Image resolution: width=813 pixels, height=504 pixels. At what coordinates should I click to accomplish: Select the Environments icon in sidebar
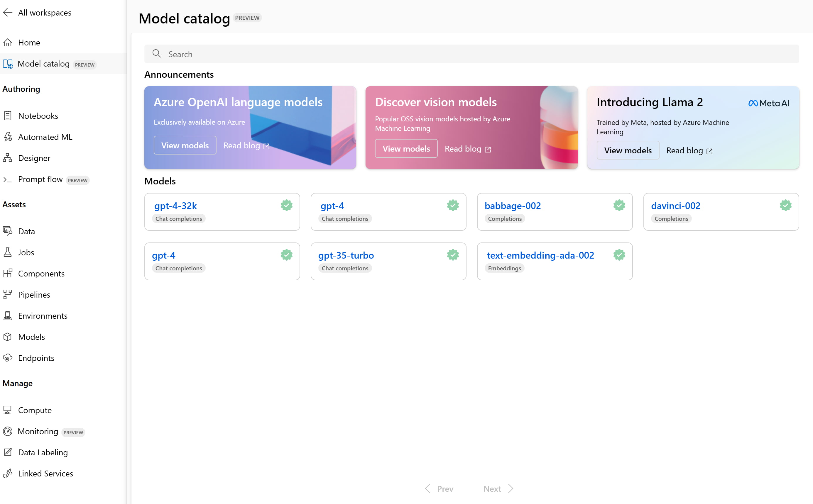click(8, 315)
